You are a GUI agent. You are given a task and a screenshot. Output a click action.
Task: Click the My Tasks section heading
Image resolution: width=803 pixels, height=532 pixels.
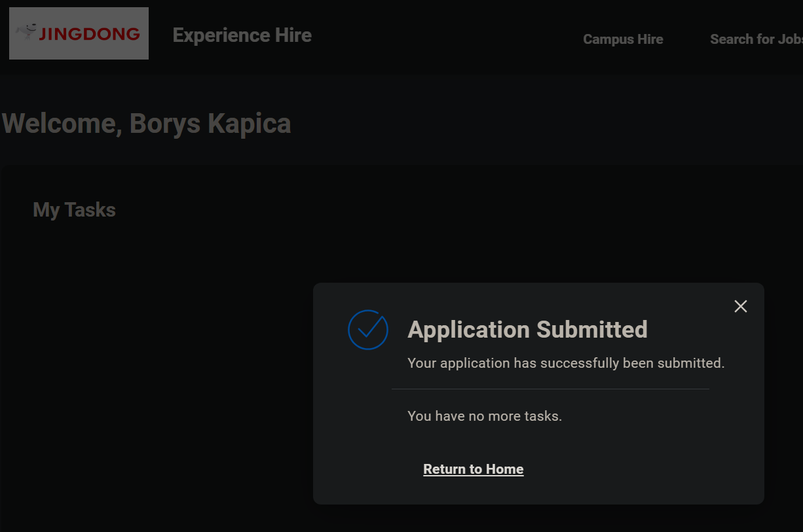click(74, 210)
